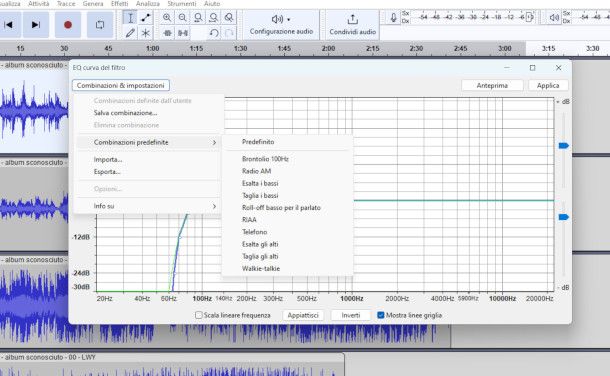The width and height of the screenshot is (610, 376).
Task: Select the Envelope tool
Action: 145,18
